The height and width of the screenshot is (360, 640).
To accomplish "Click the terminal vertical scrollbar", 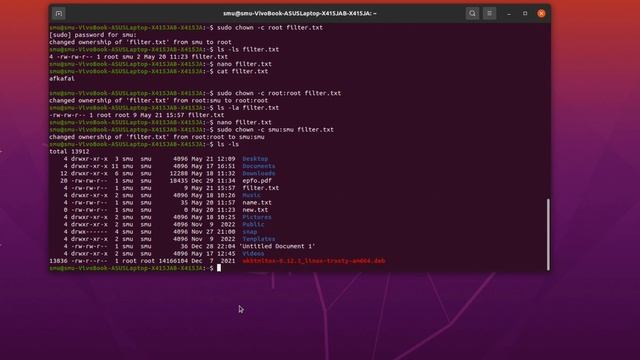I will click(x=548, y=234).
